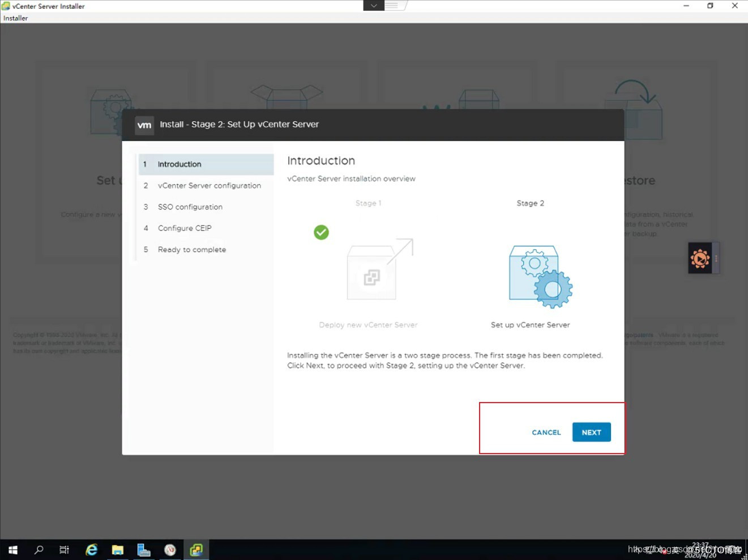The width and height of the screenshot is (748, 560).
Task: Click the orange screen recorder floating icon
Action: 700,258
